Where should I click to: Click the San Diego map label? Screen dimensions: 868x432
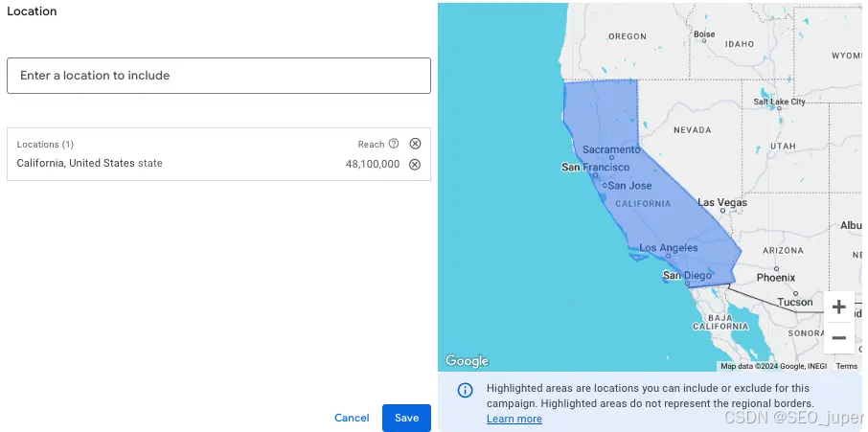(x=687, y=276)
